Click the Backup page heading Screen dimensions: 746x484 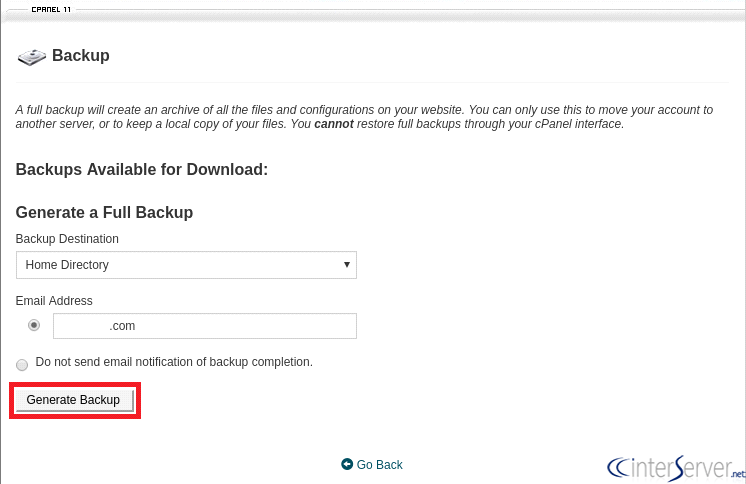[81, 56]
